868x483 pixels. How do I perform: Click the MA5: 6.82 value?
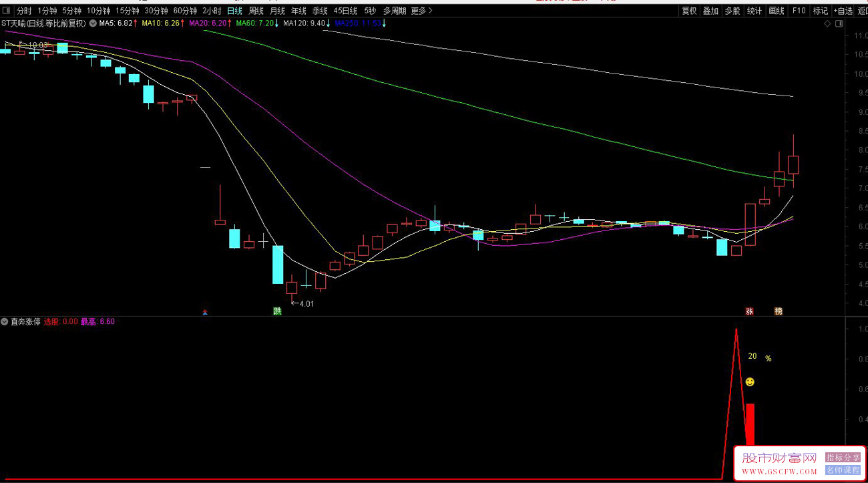(x=118, y=23)
